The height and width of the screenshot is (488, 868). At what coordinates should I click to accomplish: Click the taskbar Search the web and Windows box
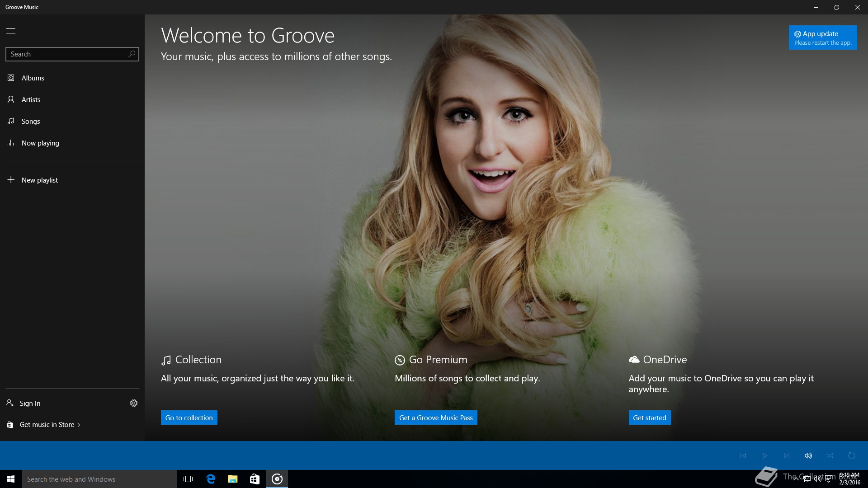[x=99, y=479]
